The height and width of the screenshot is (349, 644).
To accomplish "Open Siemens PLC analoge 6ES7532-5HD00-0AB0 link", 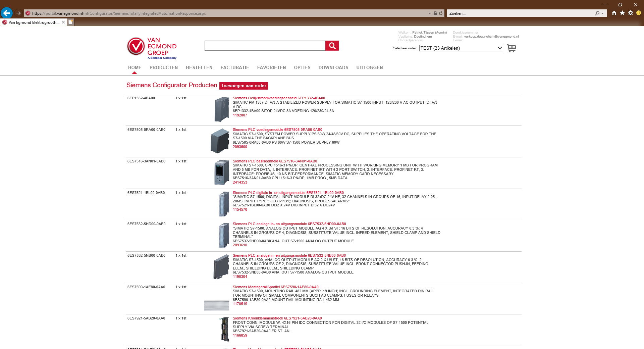I will coord(289,224).
